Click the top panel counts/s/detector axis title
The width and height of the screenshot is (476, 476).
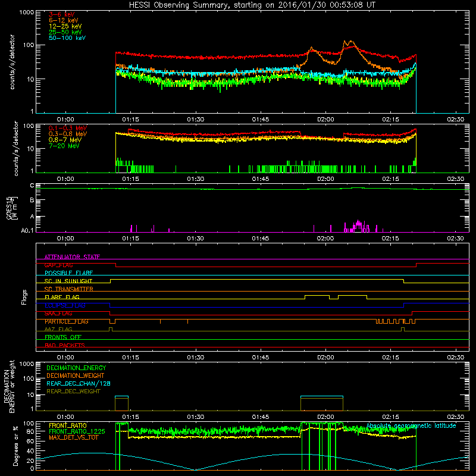(12, 62)
